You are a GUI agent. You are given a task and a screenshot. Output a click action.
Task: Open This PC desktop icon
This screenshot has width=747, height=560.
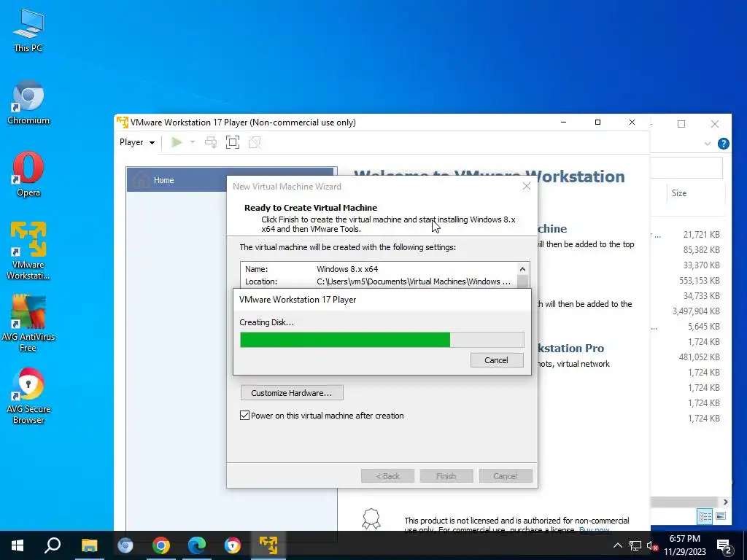28,31
